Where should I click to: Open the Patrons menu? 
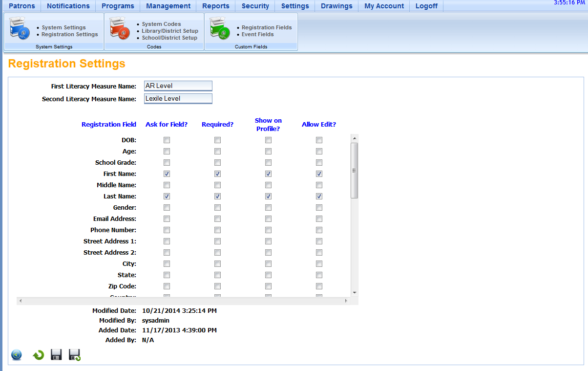click(x=21, y=6)
